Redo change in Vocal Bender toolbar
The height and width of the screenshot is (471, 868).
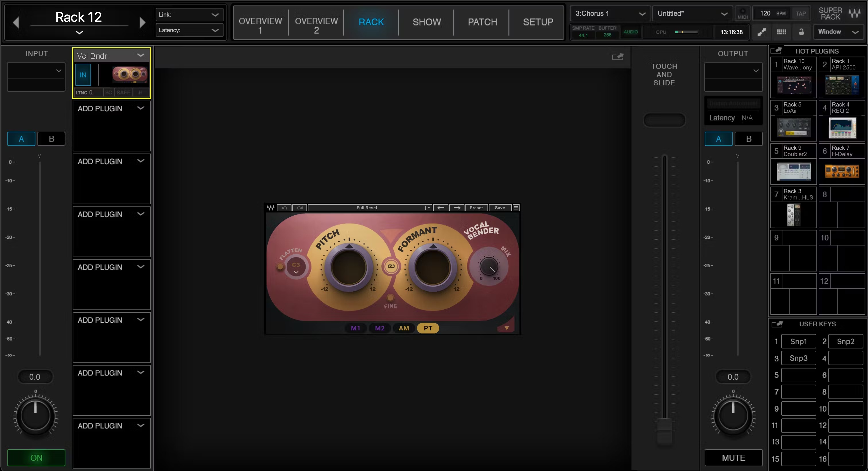click(x=300, y=208)
